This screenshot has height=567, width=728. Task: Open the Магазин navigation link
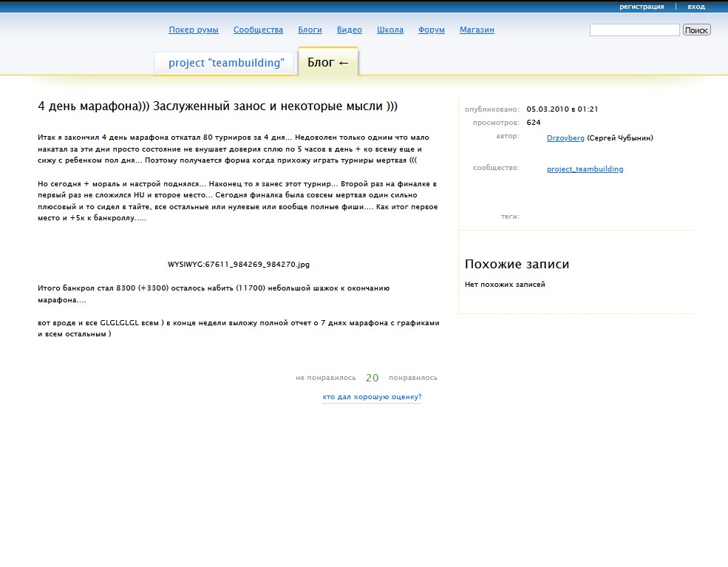(477, 30)
